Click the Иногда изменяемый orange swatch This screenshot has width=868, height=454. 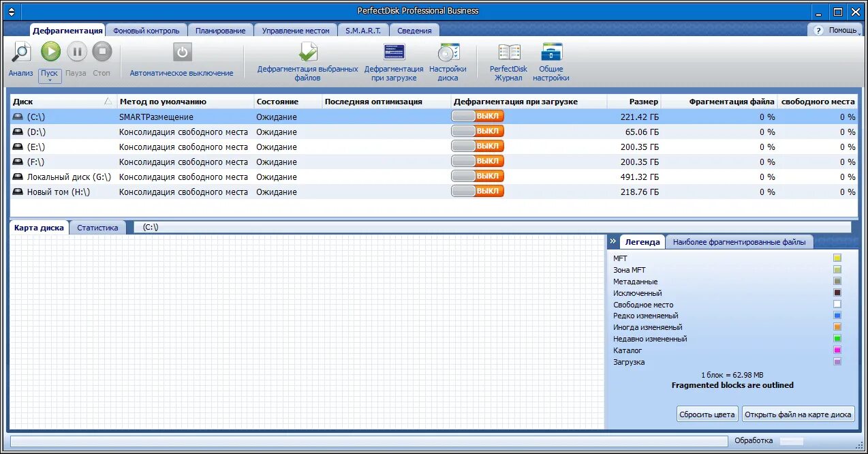(837, 327)
